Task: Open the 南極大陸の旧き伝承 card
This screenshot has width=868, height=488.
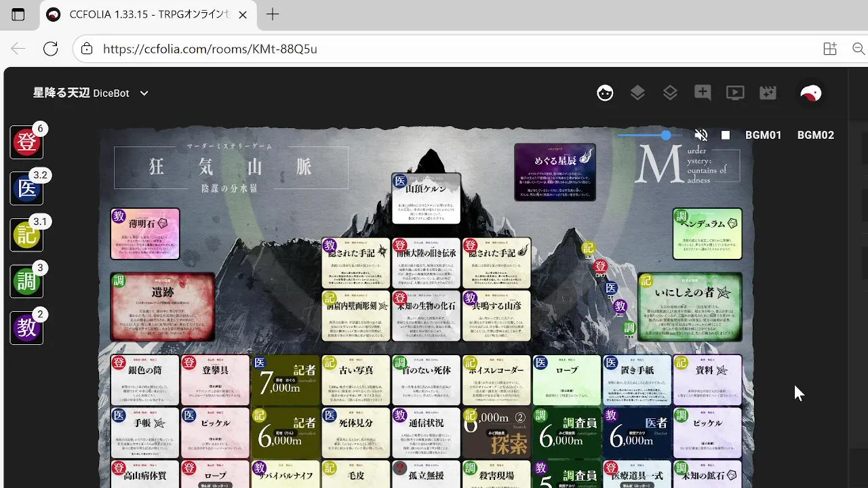Action: click(427, 263)
